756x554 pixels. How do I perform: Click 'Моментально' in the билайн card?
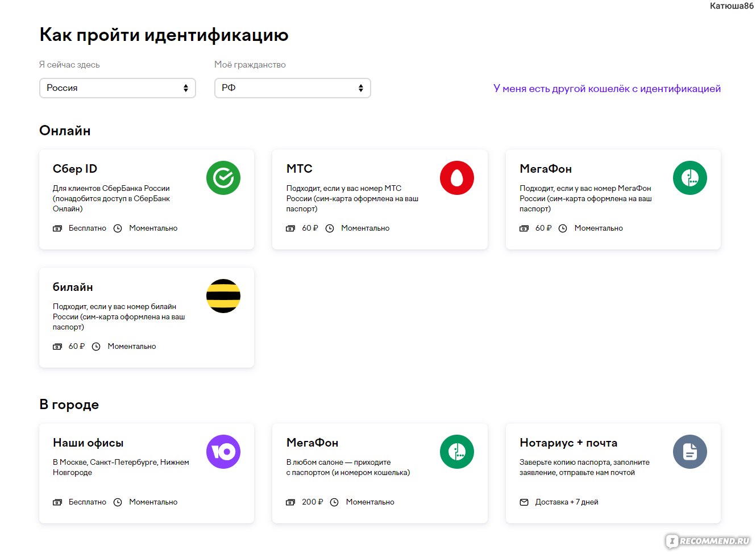tap(132, 347)
